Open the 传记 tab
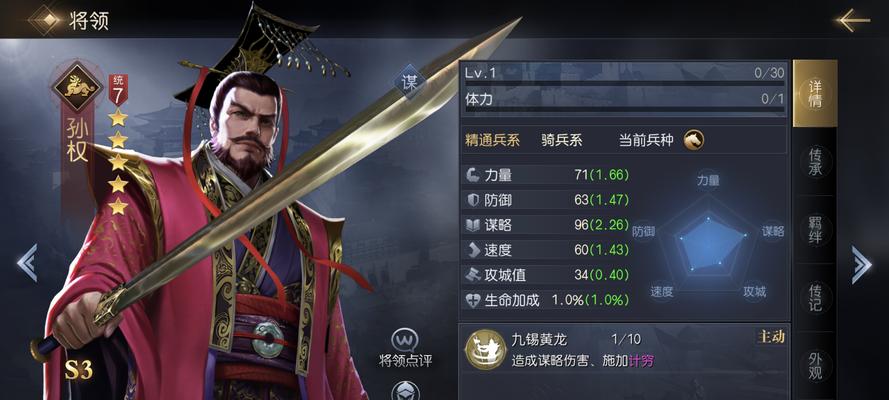The width and height of the screenshot is (889, 400). (x=815, y=297)
